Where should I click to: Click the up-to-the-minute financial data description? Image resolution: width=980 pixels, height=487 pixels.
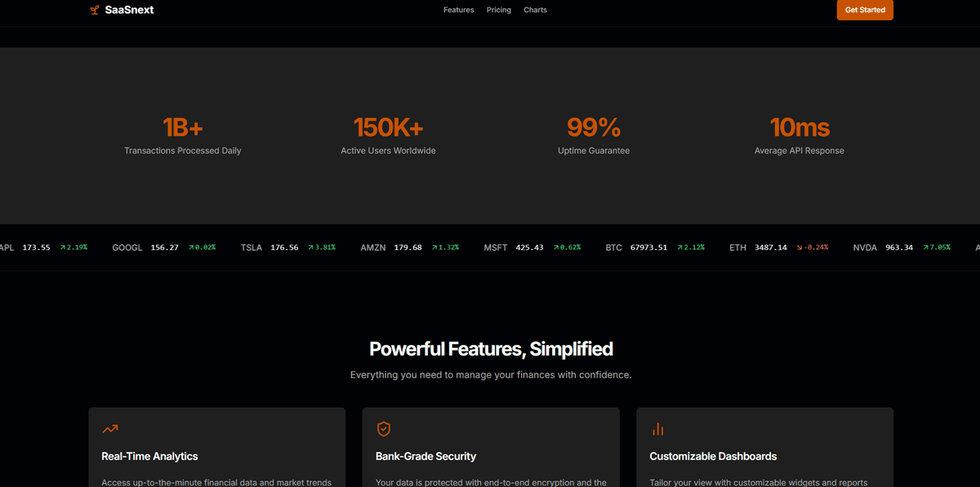(216, 482)
